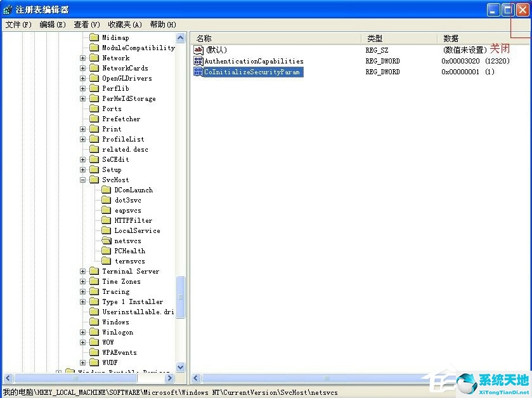Screen dimensions: 532x398
Task: Expand the Winlogon key
Action: pyautogui.click(x=82, y=332)
